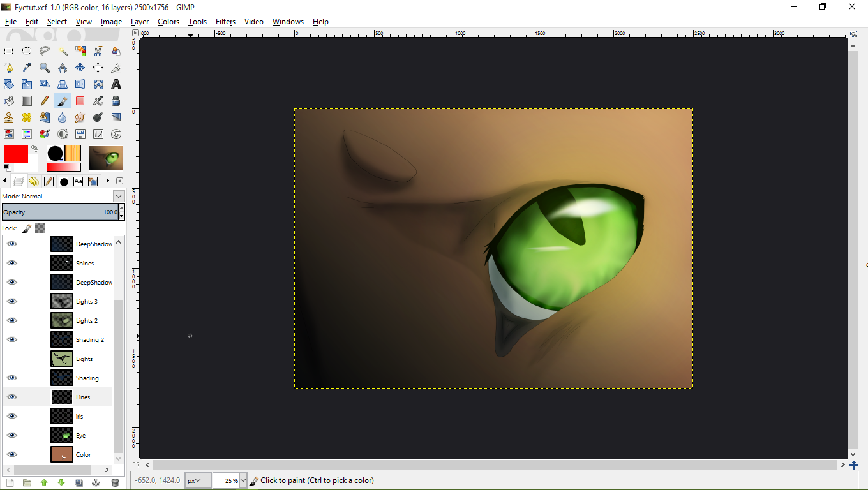Select the Pencil tool
This screenshot has width=868, height=490.
click(x=45, y=101)
